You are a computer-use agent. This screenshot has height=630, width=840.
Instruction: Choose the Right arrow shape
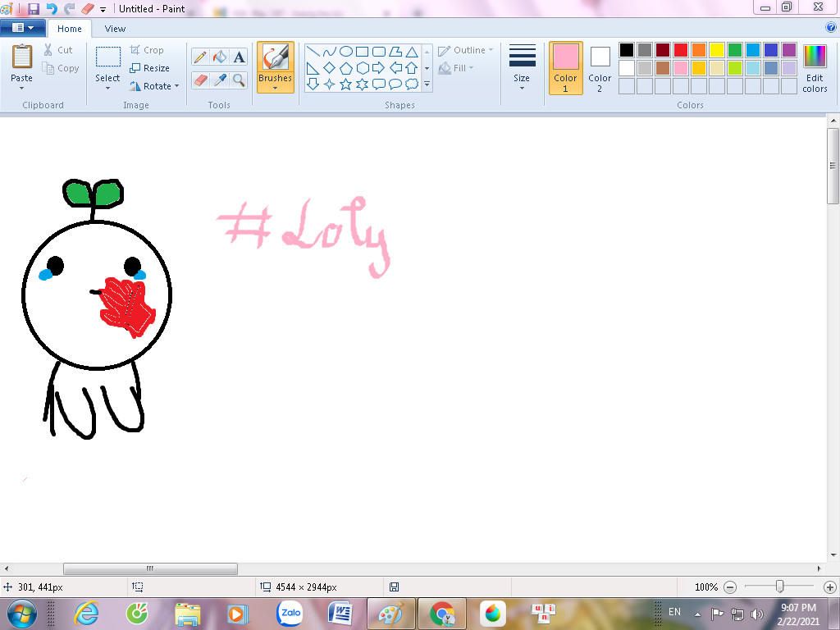point(379,68)
